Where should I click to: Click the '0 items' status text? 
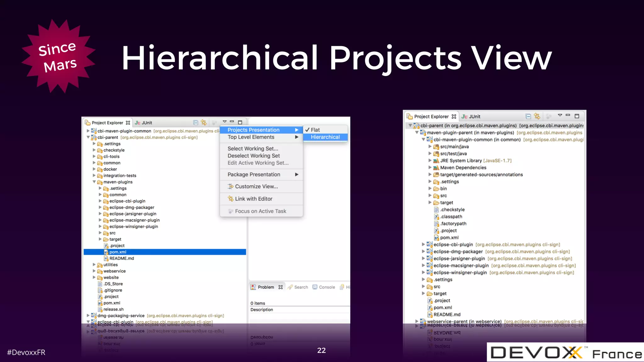click(258, 303)
